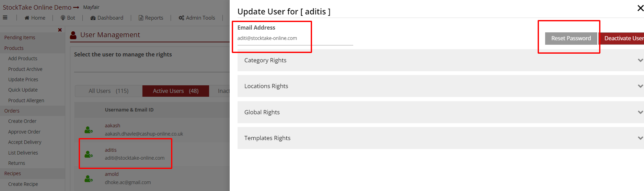Expand the Locations Rights chevron
Viewport: 644px width, 191px height.
(640, 86)
